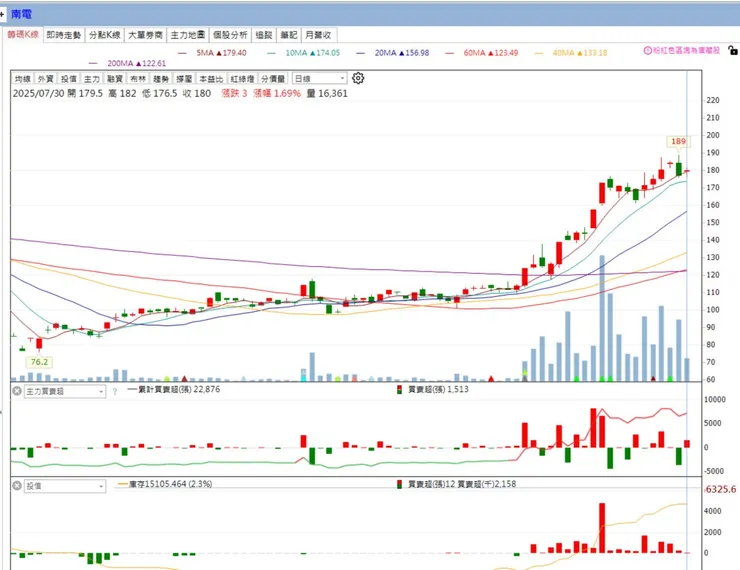Switch to the 即時走勢 tab
Screen dimensions: 740x570
tap(64, 35)
